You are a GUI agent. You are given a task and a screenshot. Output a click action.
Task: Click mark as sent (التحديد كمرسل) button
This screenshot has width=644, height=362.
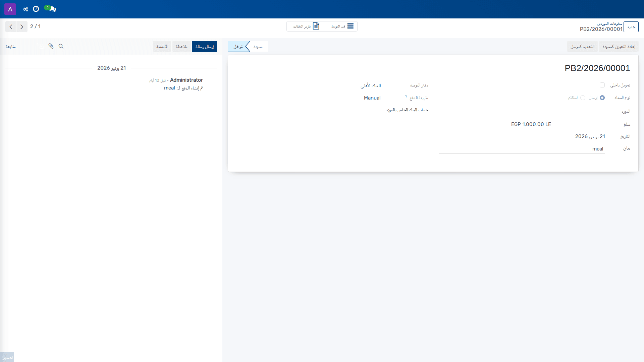(x=582, y=47)
